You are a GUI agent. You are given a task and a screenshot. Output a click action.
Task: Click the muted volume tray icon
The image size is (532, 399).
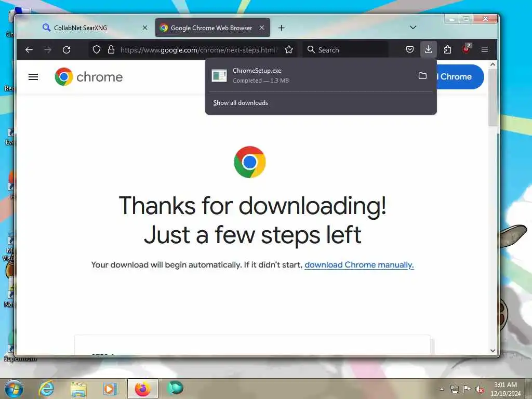[480, 390]
